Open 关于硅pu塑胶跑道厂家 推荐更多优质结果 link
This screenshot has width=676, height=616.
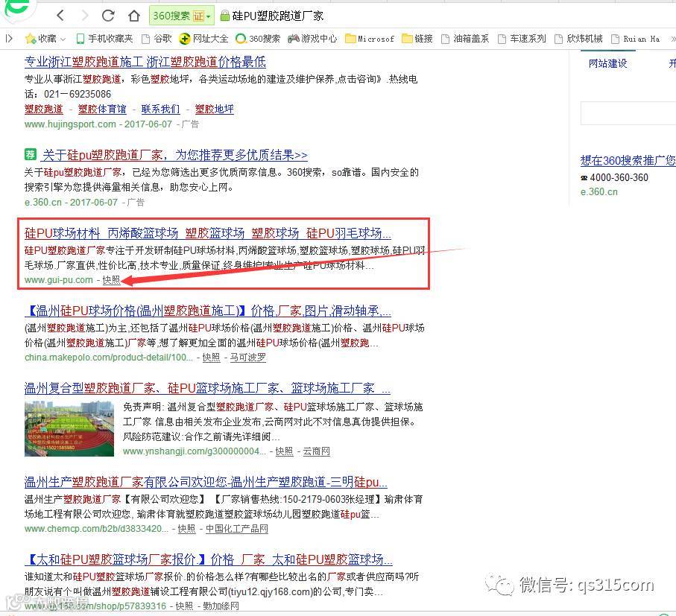[175, 155]
